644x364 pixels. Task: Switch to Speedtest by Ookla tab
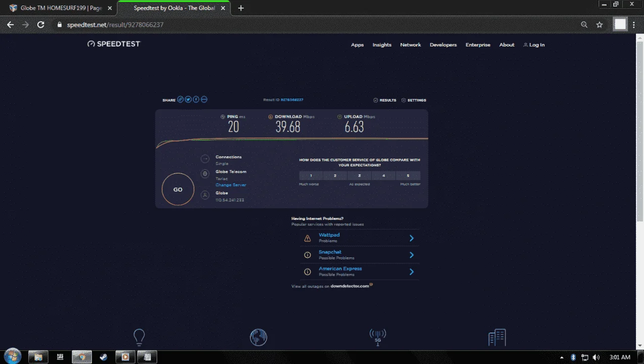click(x=174, y=8)
